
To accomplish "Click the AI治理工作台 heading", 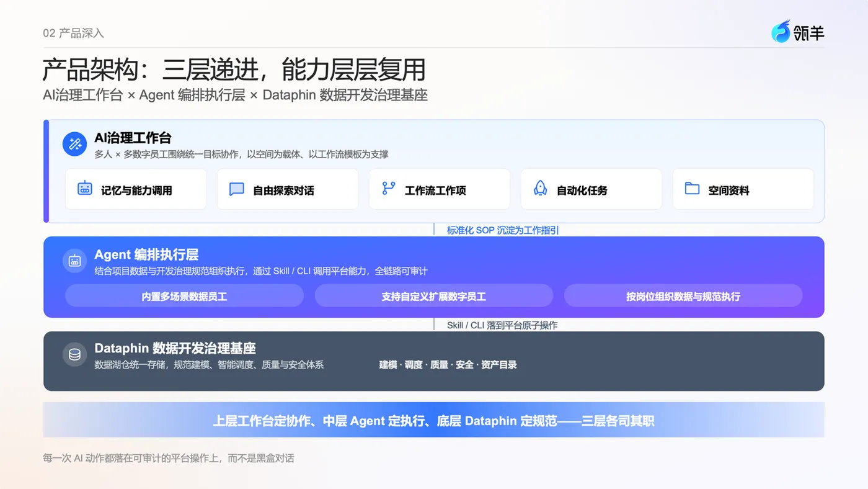I will tap(133, 138).
